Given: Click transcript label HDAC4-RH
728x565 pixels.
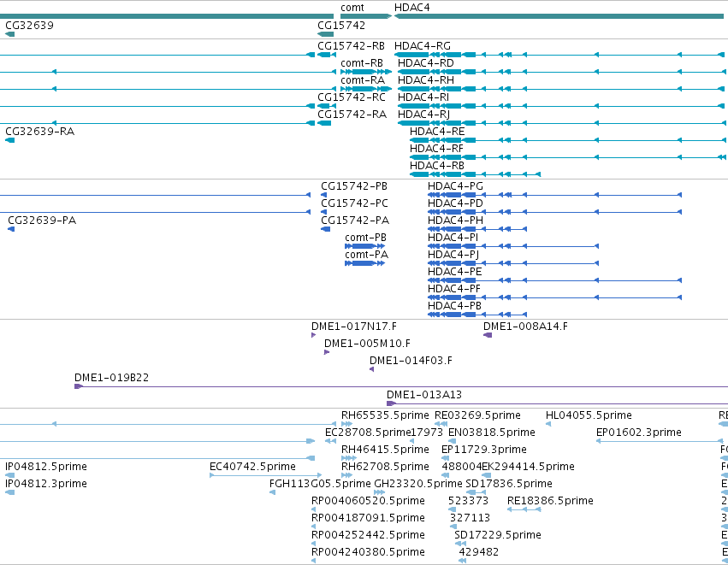Looking at the screenshot, I should coord(426,80).
